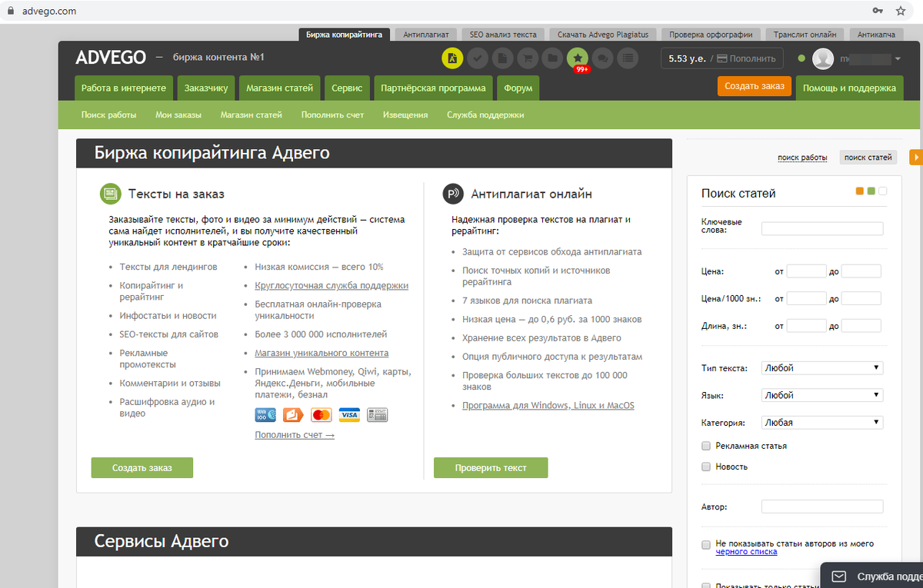This screenshot has height=588, width=923.
Task: Select the orange color swatch
Action: point(860,191)
